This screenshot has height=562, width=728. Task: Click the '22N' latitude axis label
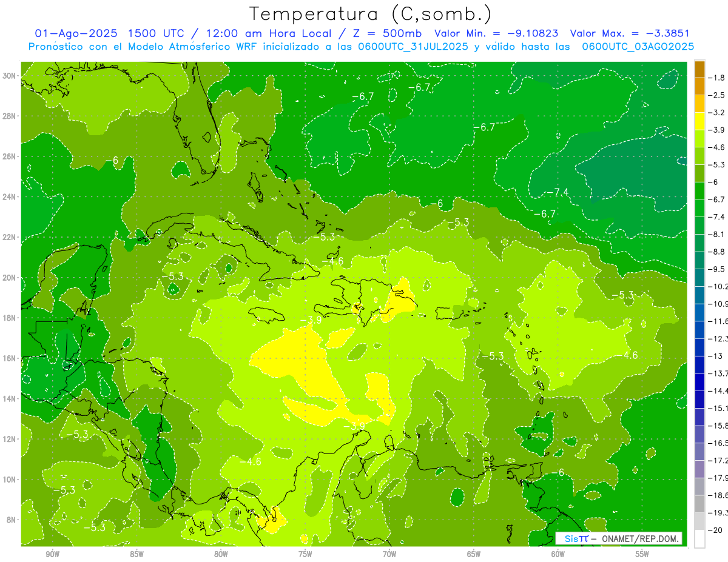pyautogui.click(x=10, y=237)
